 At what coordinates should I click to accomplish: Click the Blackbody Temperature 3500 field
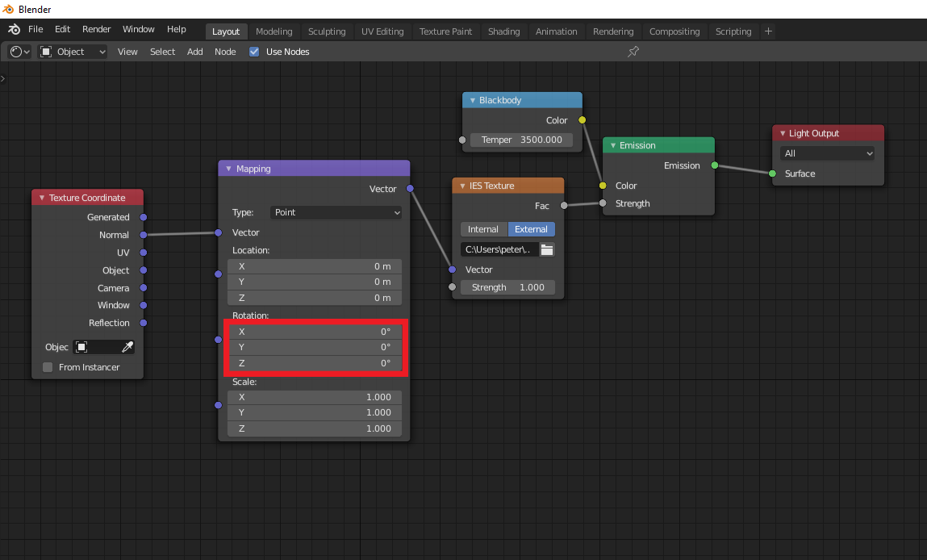pyautogui.click(x=521, y=140)
